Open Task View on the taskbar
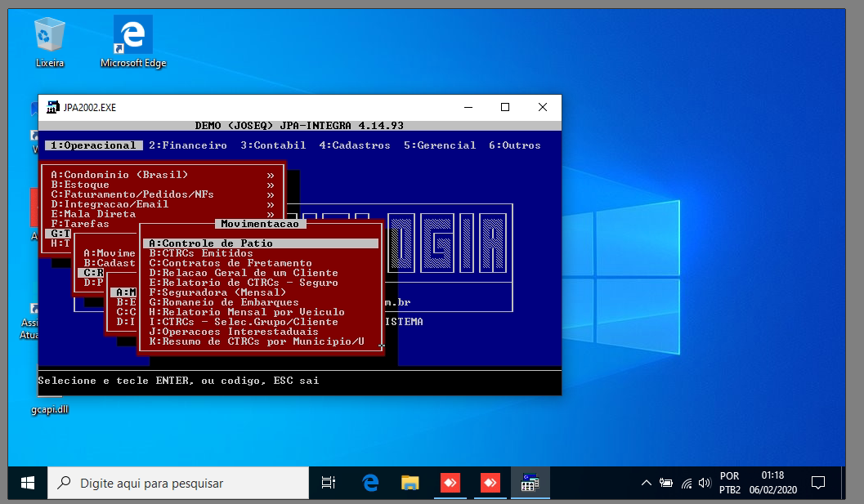Screen dimensions: 864x504 (x=329, y=483)
